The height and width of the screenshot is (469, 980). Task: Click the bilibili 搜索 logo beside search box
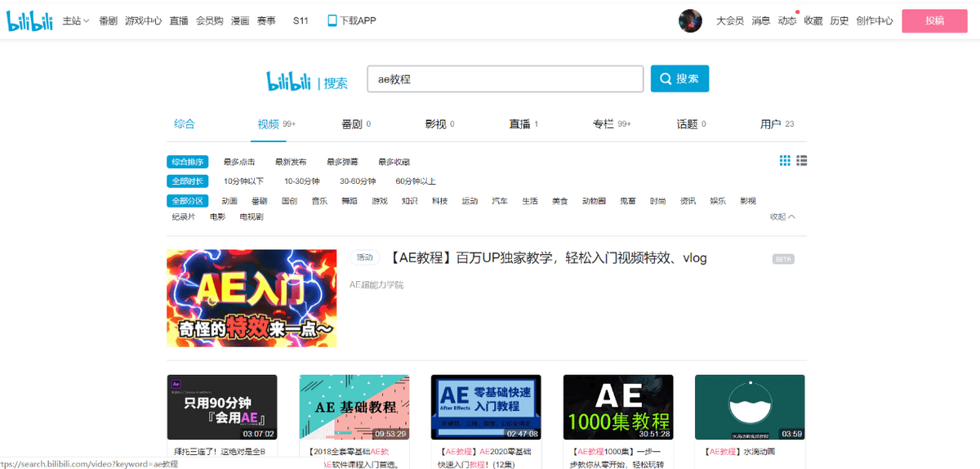pos(307,81)
